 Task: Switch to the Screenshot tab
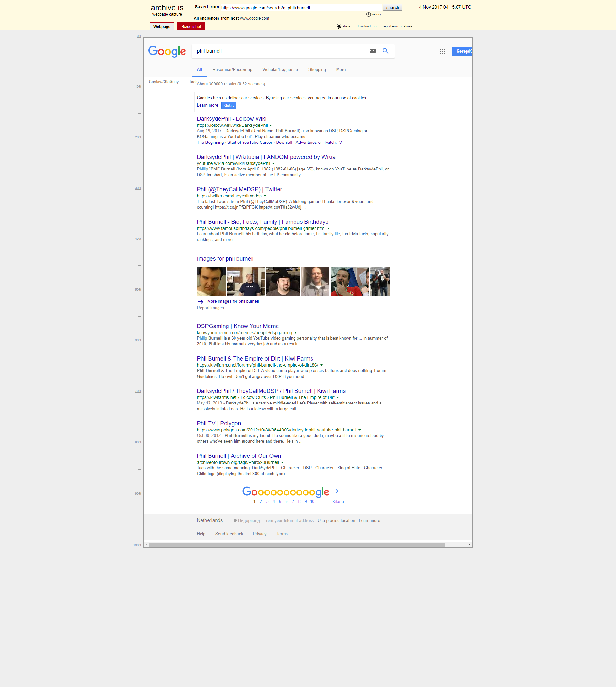click(191, 26)
